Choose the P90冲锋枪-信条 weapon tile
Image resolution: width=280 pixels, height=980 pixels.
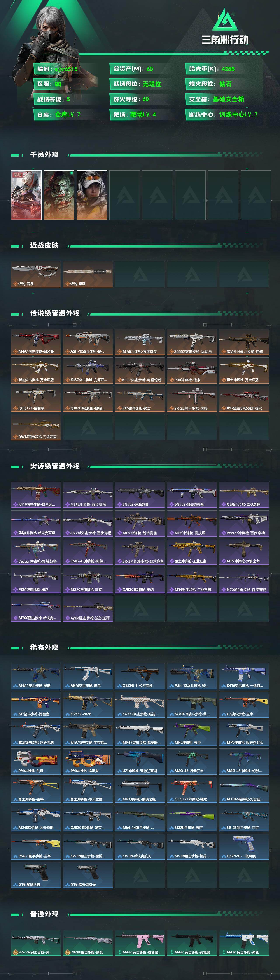192,371
